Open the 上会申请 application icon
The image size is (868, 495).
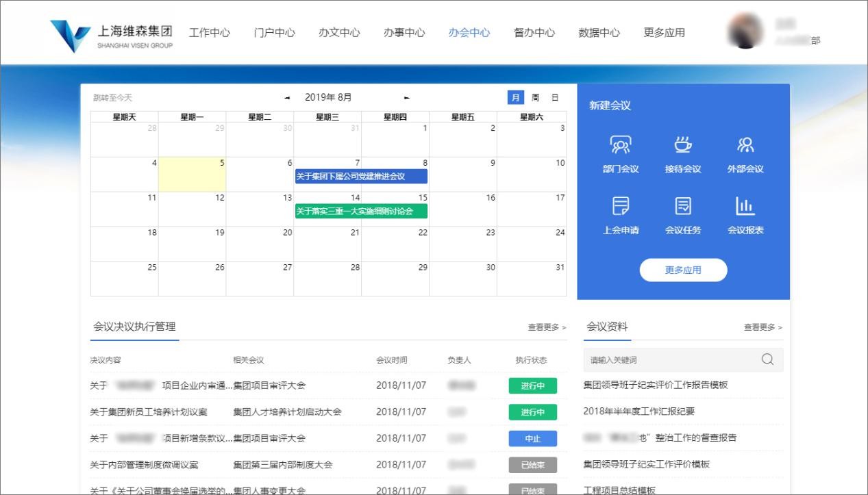click(x=621, y=206)
